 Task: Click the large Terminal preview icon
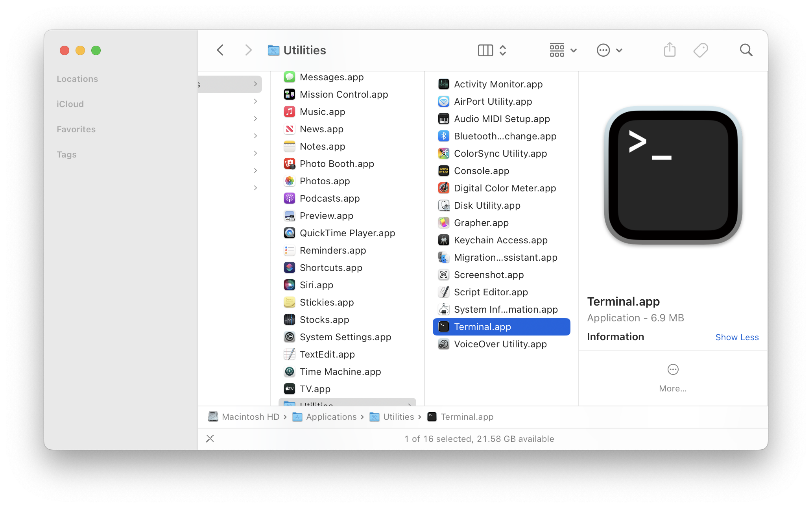click(x=673, y=175)
